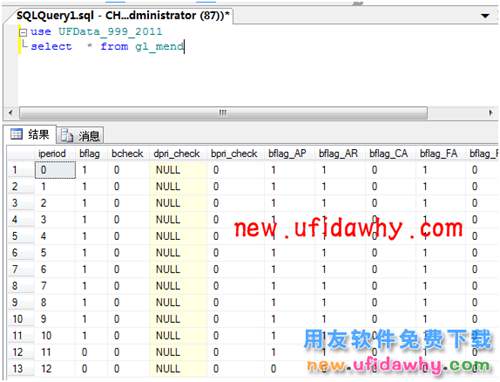Click the iperiod cell showing 10
The height and width of the screenshot is (382, 500).
click(55, 335)
